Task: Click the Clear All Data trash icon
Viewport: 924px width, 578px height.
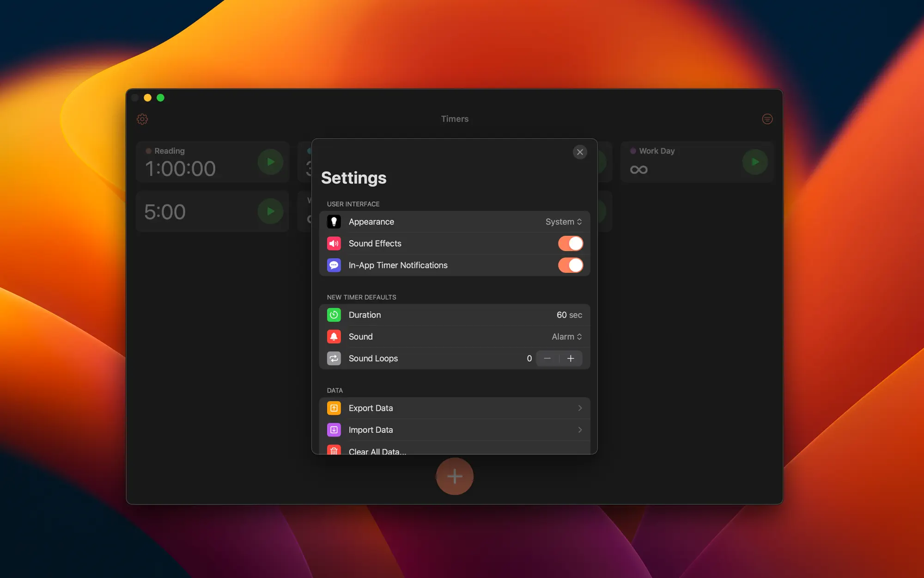Action: coord(334,450)
